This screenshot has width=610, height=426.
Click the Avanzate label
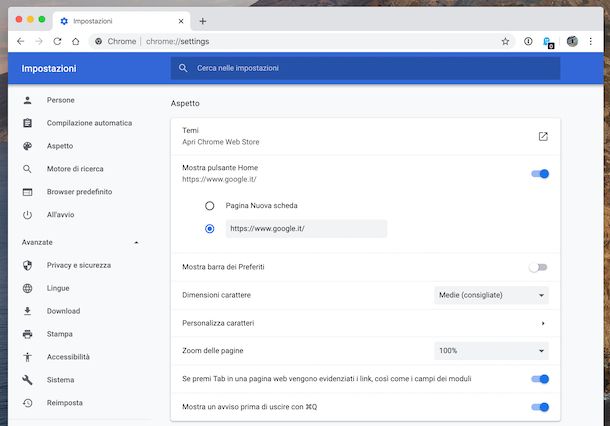point(37,242)
